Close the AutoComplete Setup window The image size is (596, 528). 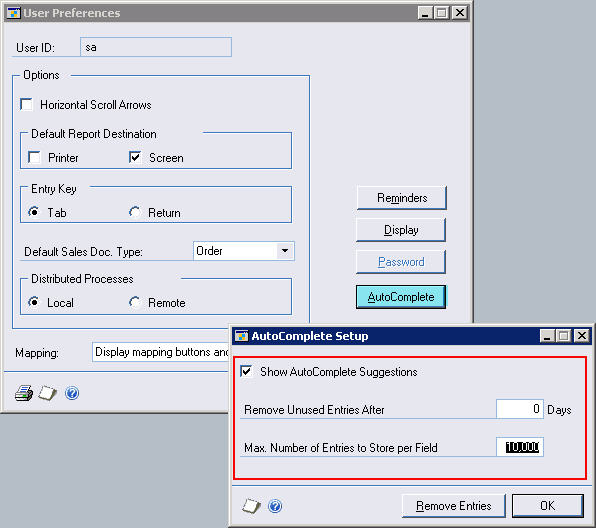pyautogui.click(x=582, y=336)
